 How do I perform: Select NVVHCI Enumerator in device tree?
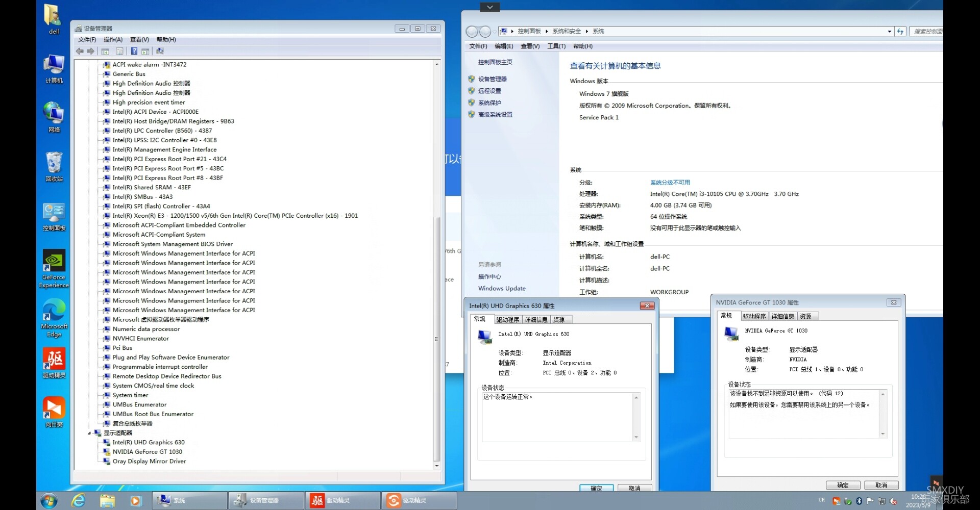(140, 339)
